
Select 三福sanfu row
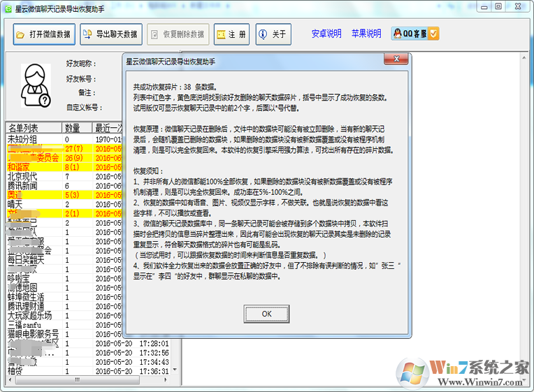64,325
